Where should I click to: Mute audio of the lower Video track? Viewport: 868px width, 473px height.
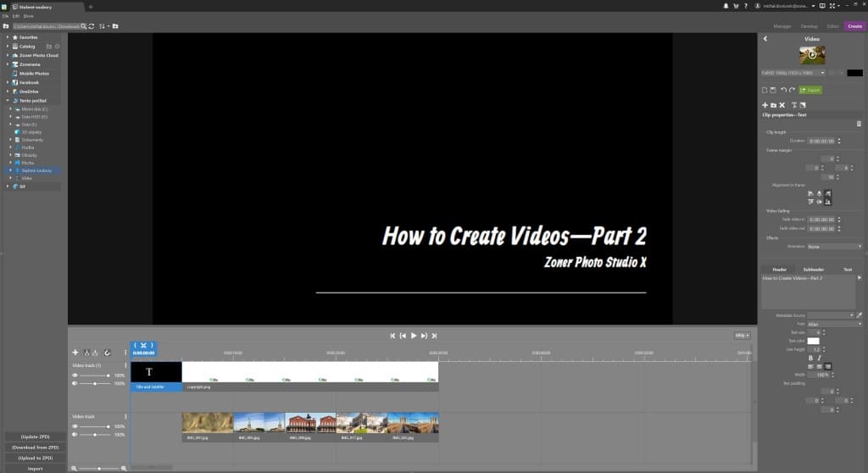75,435
